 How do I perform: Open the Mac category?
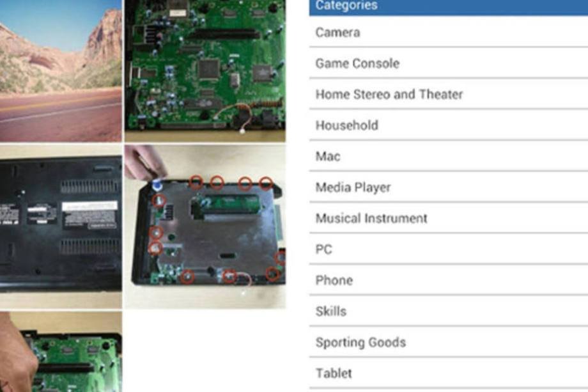(x=449, y=156)
